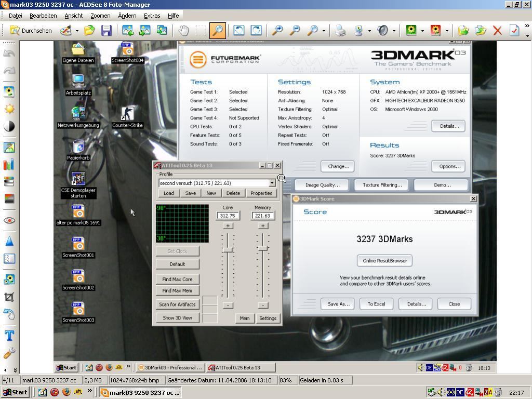
Task: Click the 'mark03 9250 3237 oc ...' taskbar button
Action: (140, 393)
